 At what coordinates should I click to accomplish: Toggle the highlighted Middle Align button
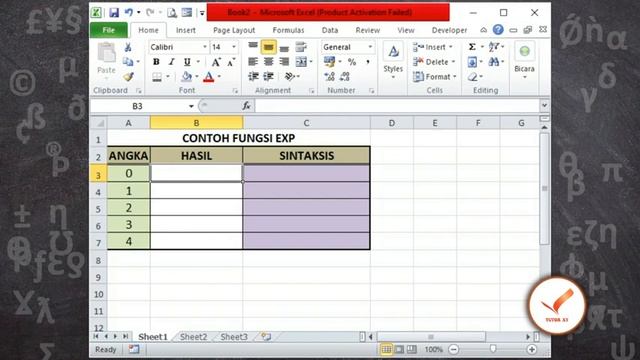click(268, 47)
